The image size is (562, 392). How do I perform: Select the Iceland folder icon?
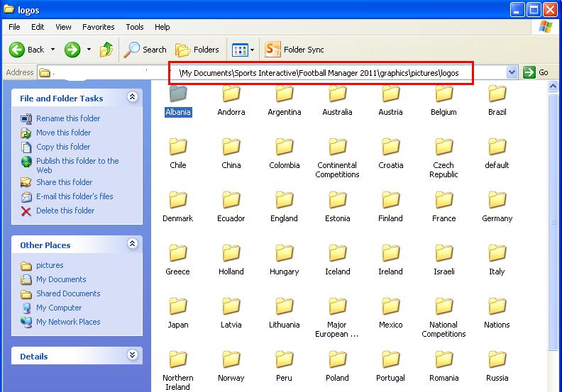point(337,253)
